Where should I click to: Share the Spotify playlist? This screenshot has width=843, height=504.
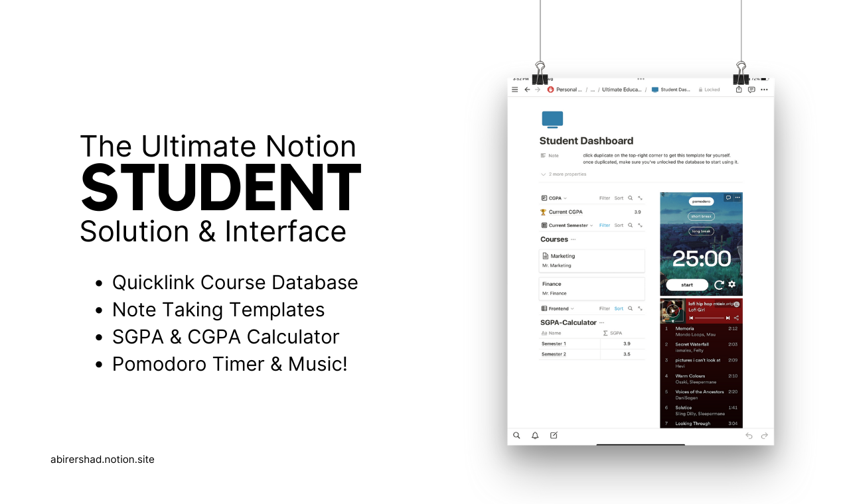coord(736,318)
